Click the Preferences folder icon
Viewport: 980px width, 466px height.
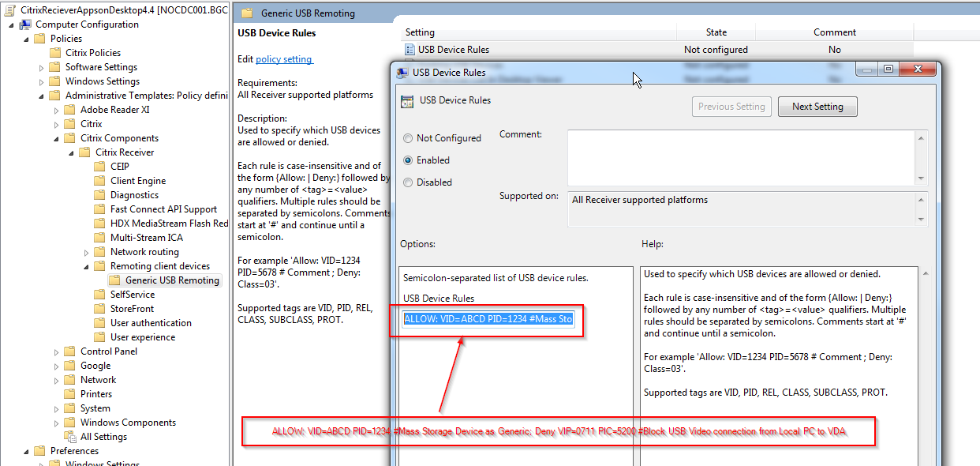click(x=39, y=451)
